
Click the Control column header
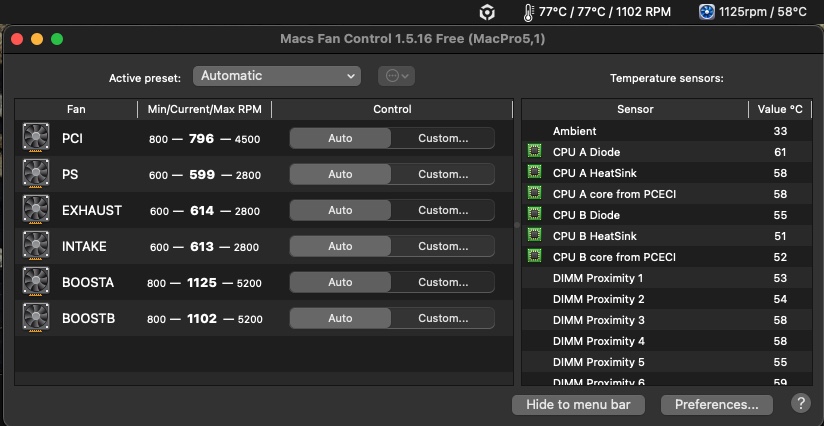[392, 109]
